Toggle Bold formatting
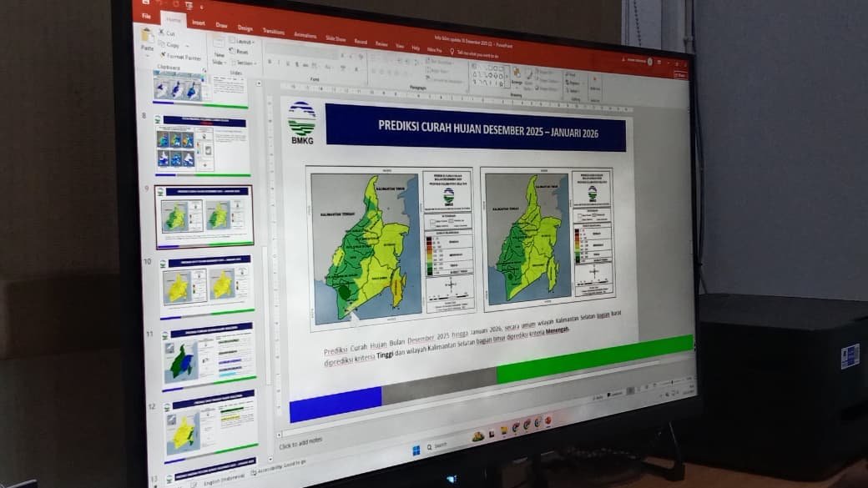 270,62
